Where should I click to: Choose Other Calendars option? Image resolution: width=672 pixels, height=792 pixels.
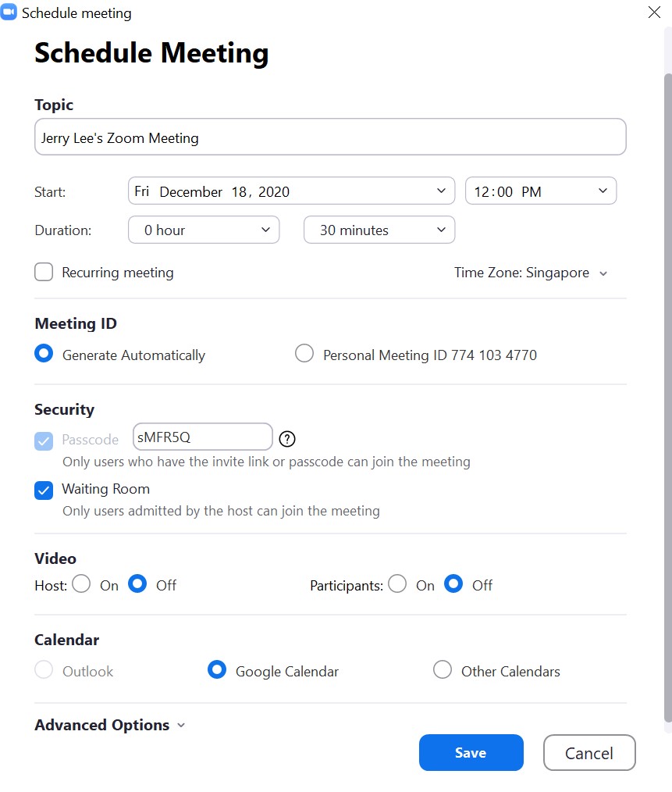pos(443,670)
